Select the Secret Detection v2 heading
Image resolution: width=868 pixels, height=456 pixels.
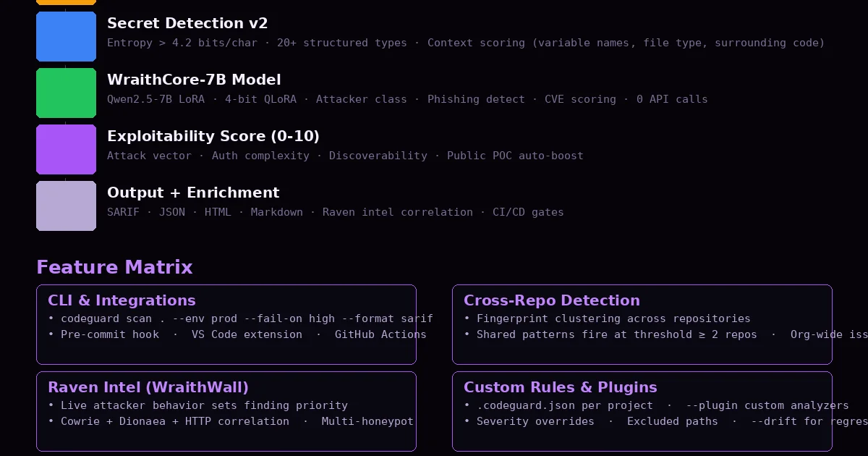point(187,23)
